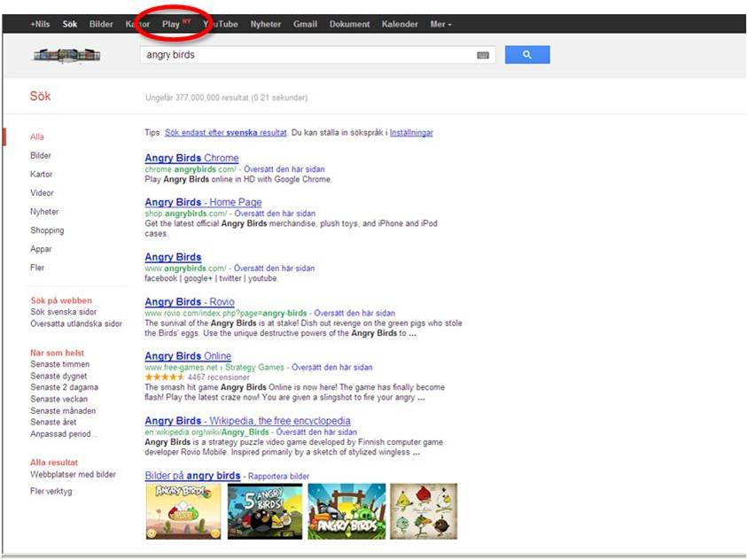Choose Översatta utländska sidor option
Image resolution: width=748 pixels, height=560 pixels.
coord(76,323)
